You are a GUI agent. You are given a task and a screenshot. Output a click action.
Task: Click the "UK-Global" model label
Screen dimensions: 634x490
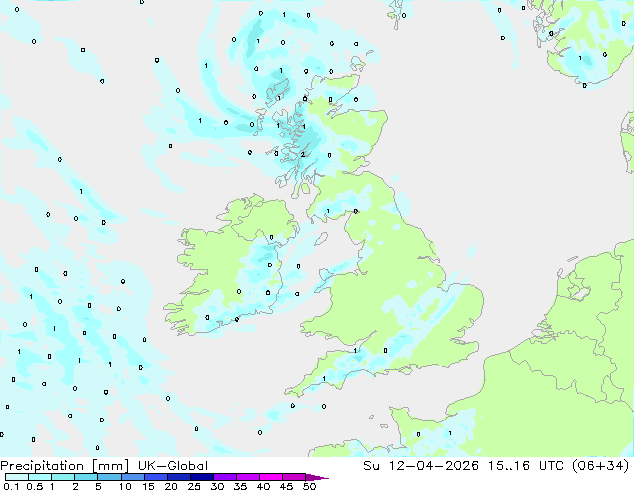click(173, 466)
